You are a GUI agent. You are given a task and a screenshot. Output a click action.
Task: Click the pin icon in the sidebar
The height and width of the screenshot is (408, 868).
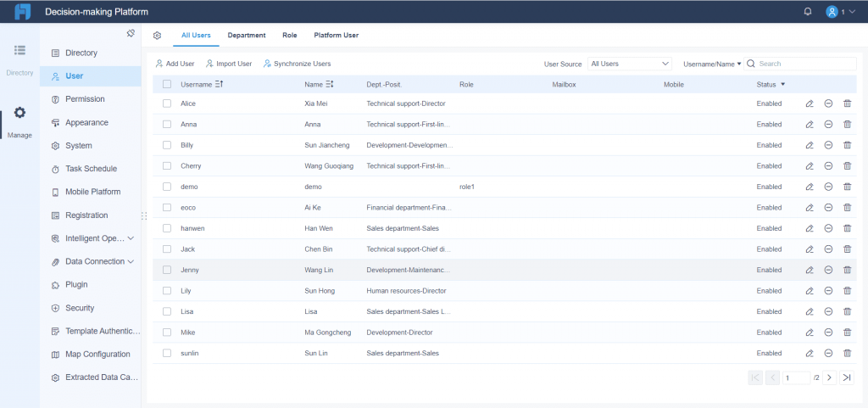point(131,33)
